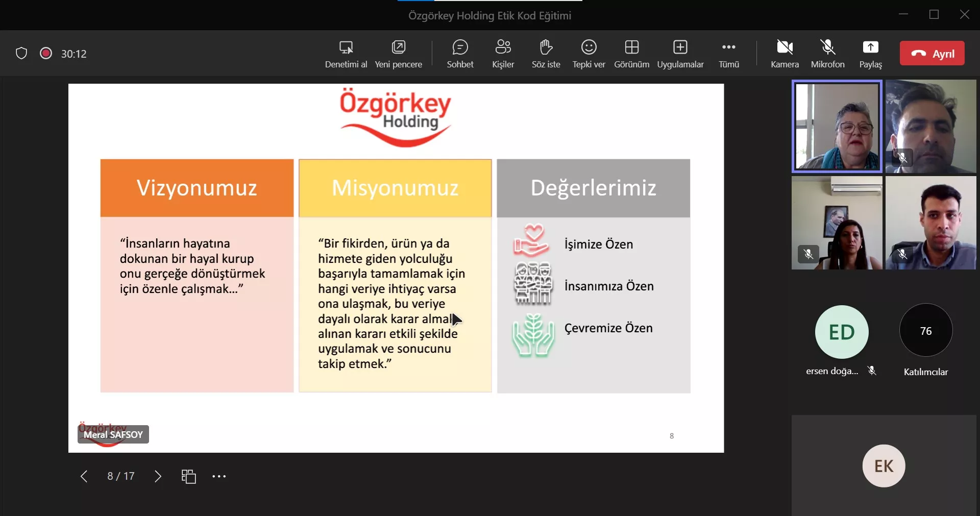Viewport: 980px width, 516px height.
Task: Click the İnsanımıza Özen text
Action: [609, 286]
